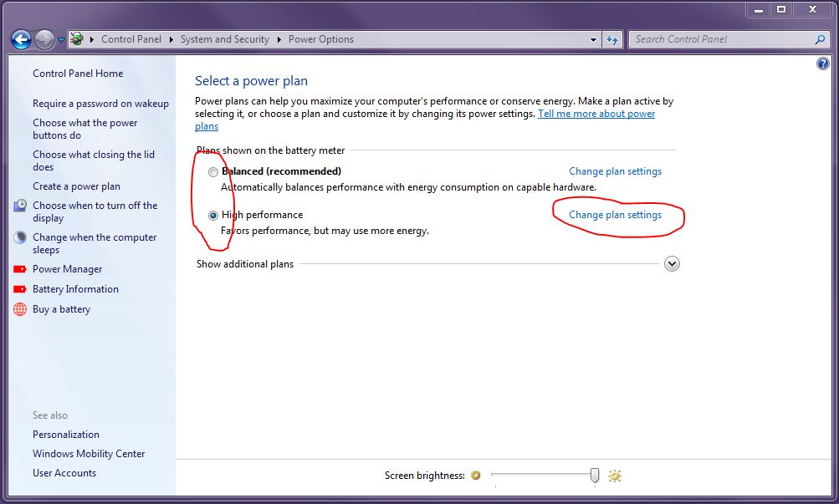Open the recent pages dropdown arrow
Image resolution: width=839 pixels, height=504 pixels.
61,39
